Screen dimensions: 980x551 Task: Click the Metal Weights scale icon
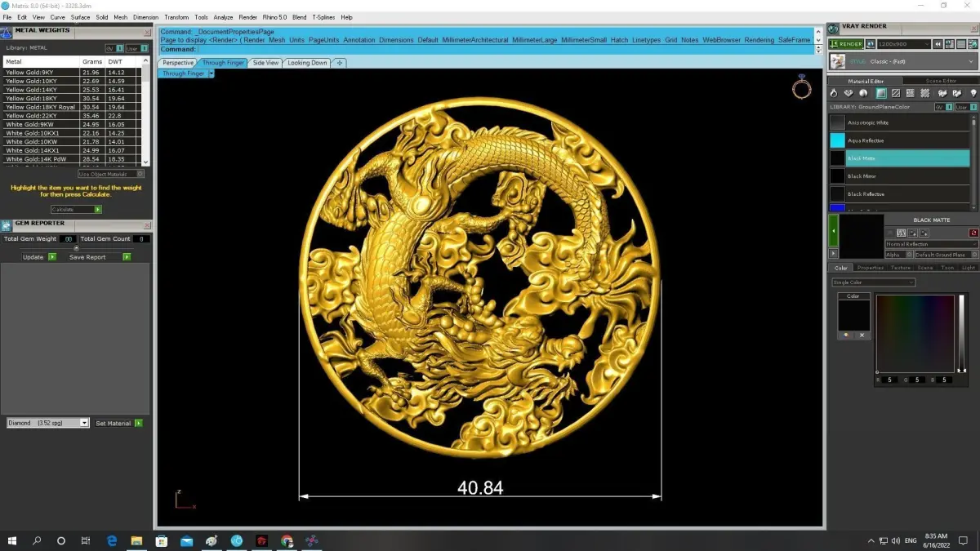click(x=7, y=33)
